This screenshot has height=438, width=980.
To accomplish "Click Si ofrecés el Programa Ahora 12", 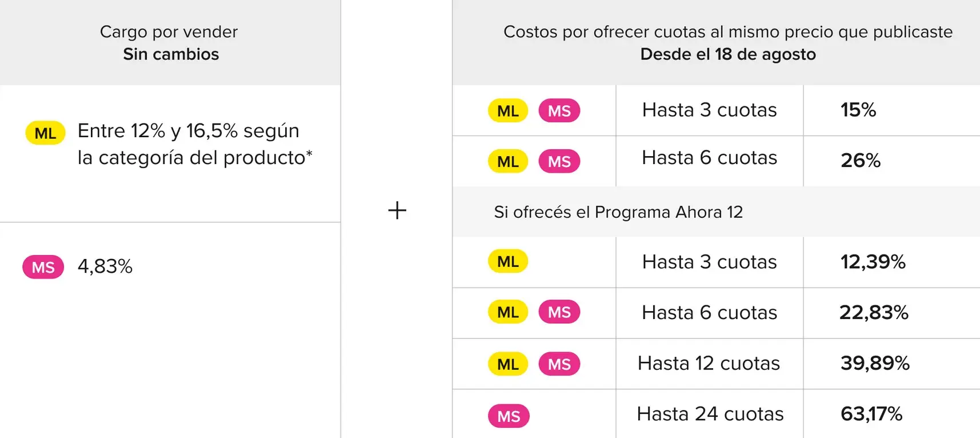I will [x=618, y=212].
